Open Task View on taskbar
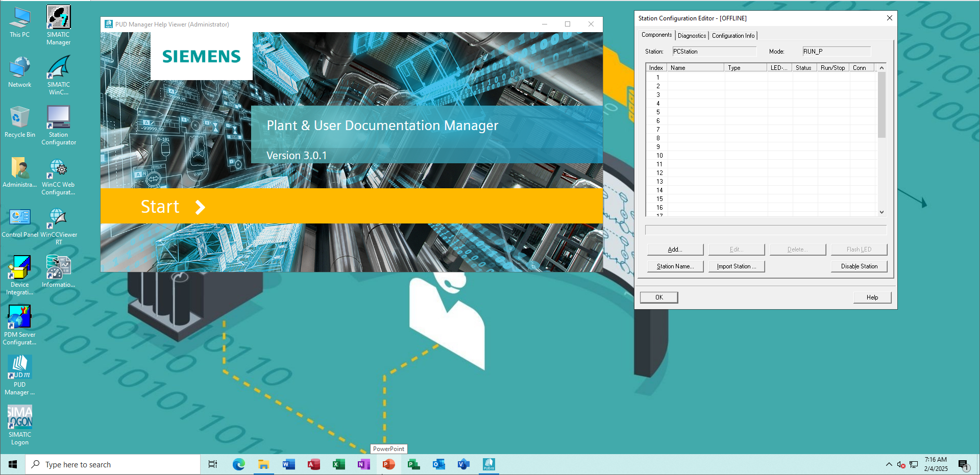Viewport: 980px width, 475px height. (x=213, y=464)
